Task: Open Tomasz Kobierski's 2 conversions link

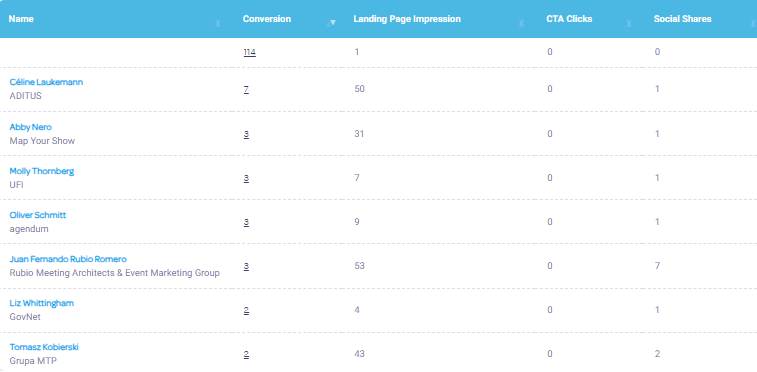Action: [x=246, y=354]
